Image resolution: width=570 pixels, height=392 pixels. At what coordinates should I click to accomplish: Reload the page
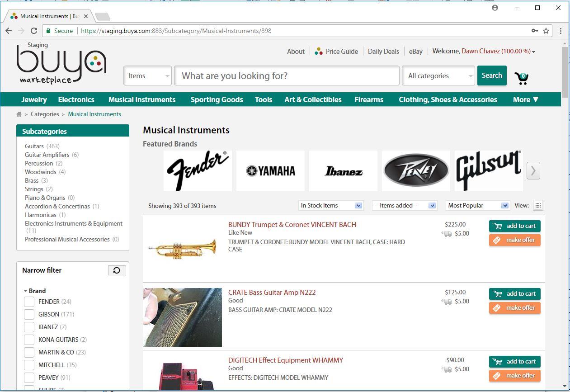(34, 31)
